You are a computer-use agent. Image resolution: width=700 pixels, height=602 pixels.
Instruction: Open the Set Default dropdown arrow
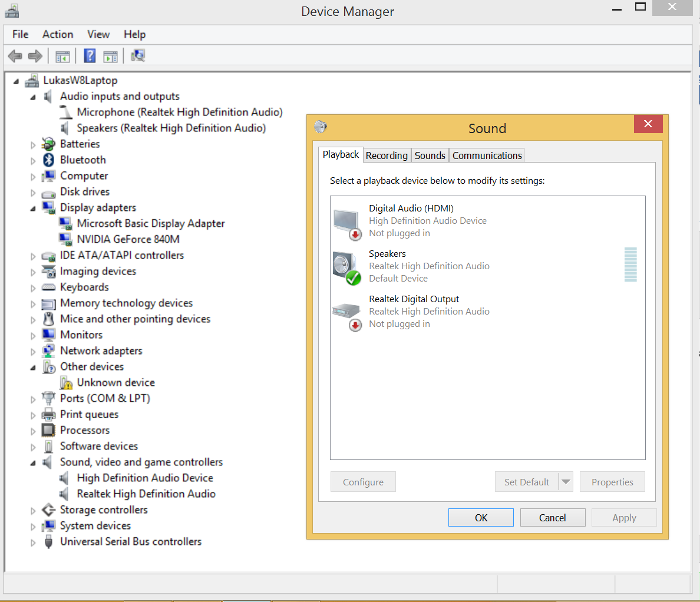point(566,482)
